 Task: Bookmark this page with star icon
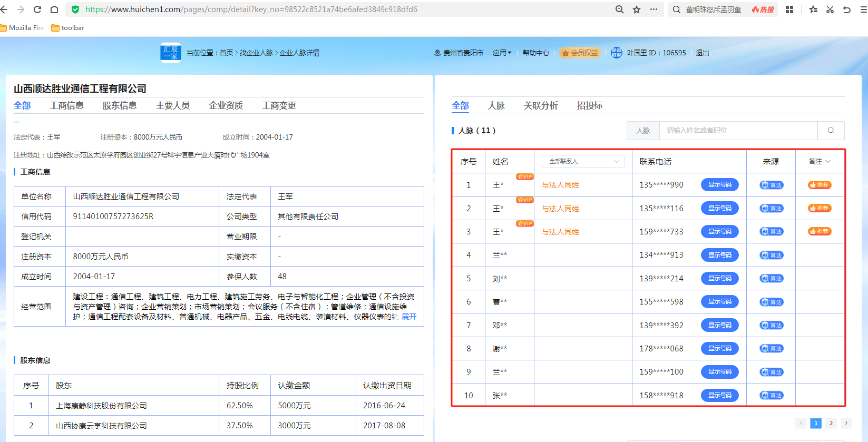(x=637, y=9)
